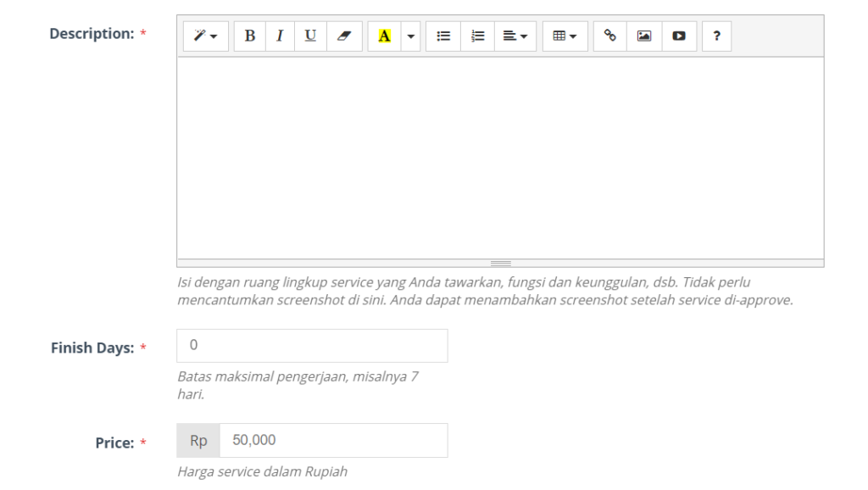
Task: Click the Description label
Action: click(x=92, y=34)
